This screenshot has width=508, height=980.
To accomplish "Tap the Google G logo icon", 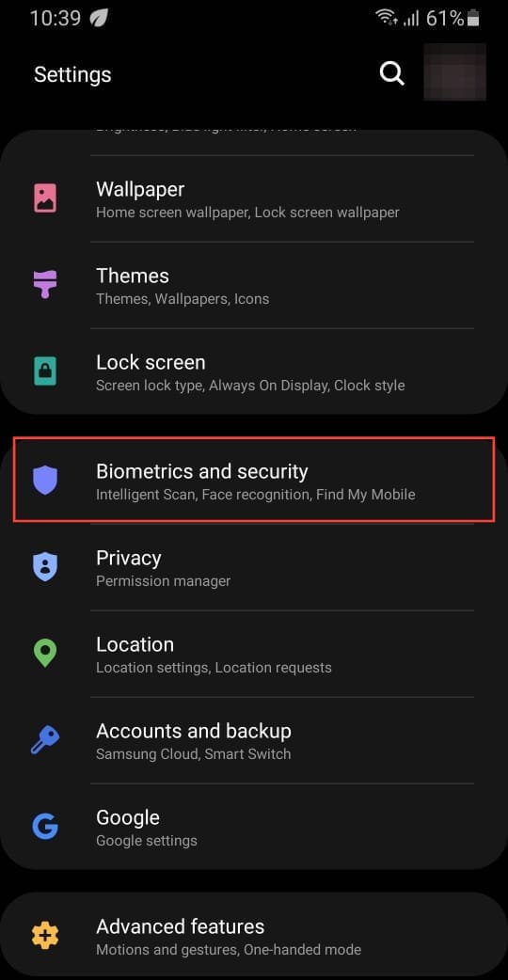I will pos(45,827).
